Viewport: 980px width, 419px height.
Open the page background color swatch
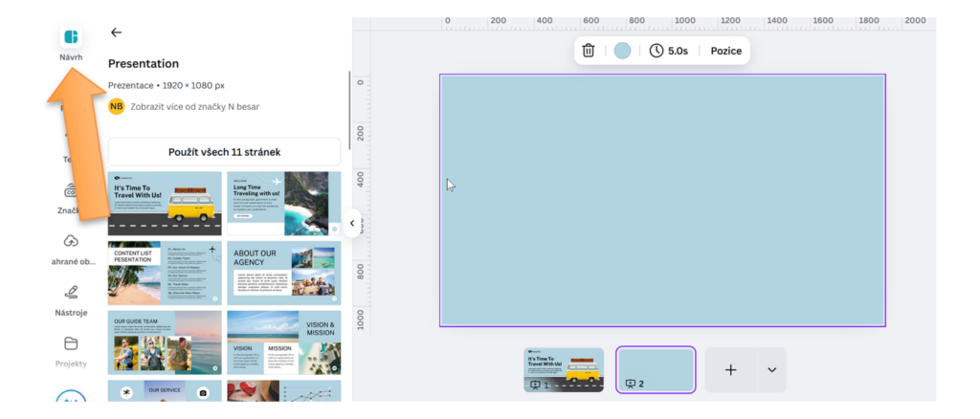[x=622, y=51]
